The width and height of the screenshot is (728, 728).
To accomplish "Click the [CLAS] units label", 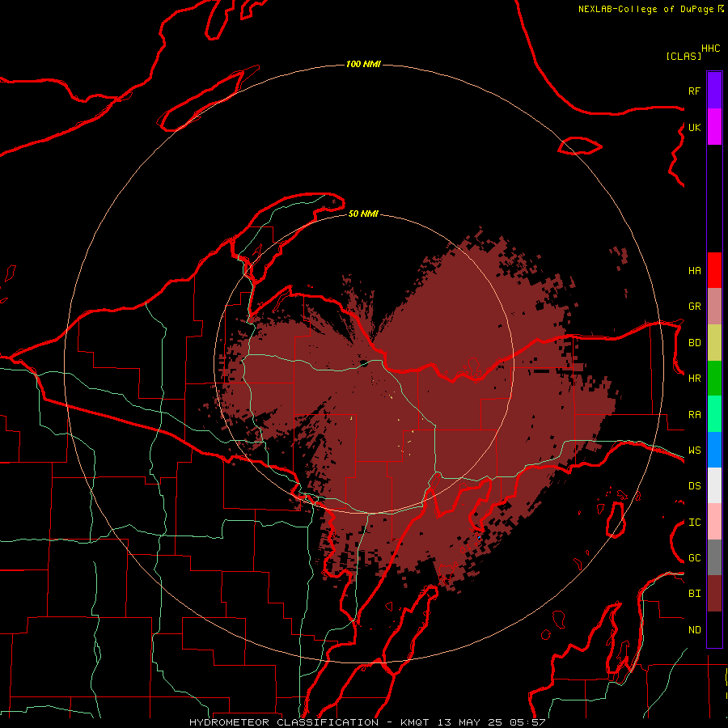I will click(x=684, y=56).
